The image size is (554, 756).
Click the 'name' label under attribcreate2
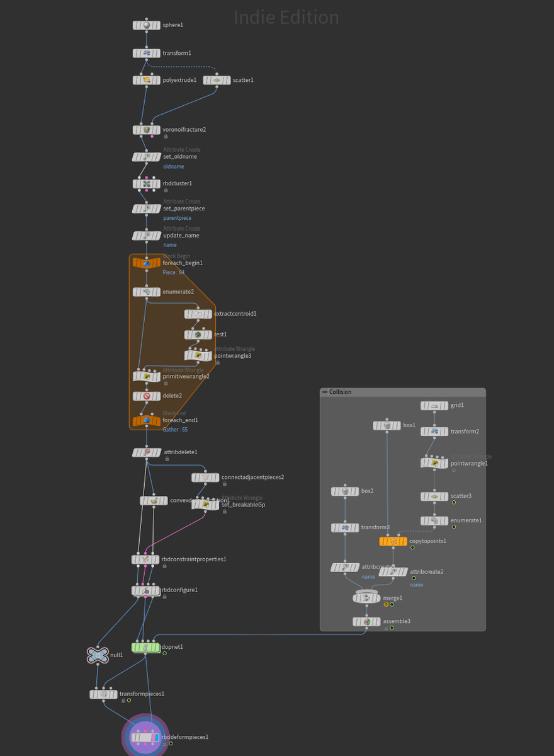click(x=416, y=585)
